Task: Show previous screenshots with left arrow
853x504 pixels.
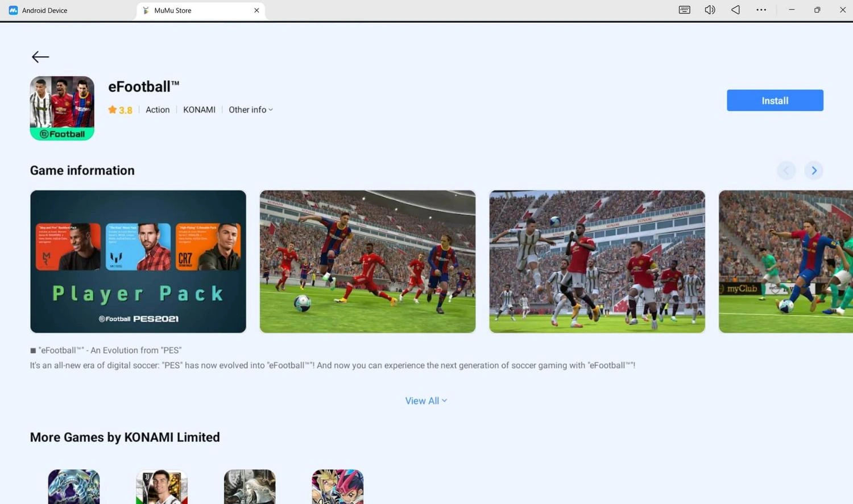Action: tap(786, 170)
